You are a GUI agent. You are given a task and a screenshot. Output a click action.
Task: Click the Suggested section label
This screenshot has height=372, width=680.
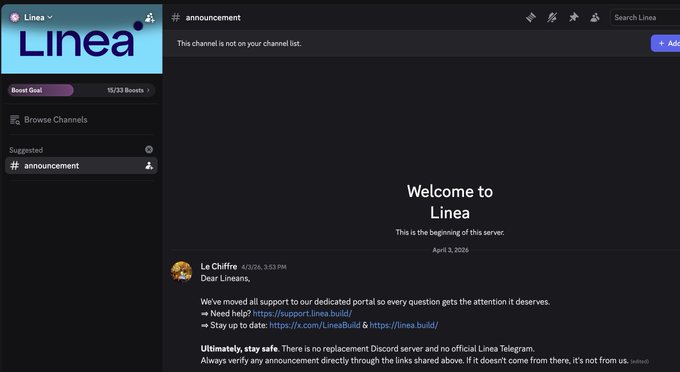coord(26,150)
